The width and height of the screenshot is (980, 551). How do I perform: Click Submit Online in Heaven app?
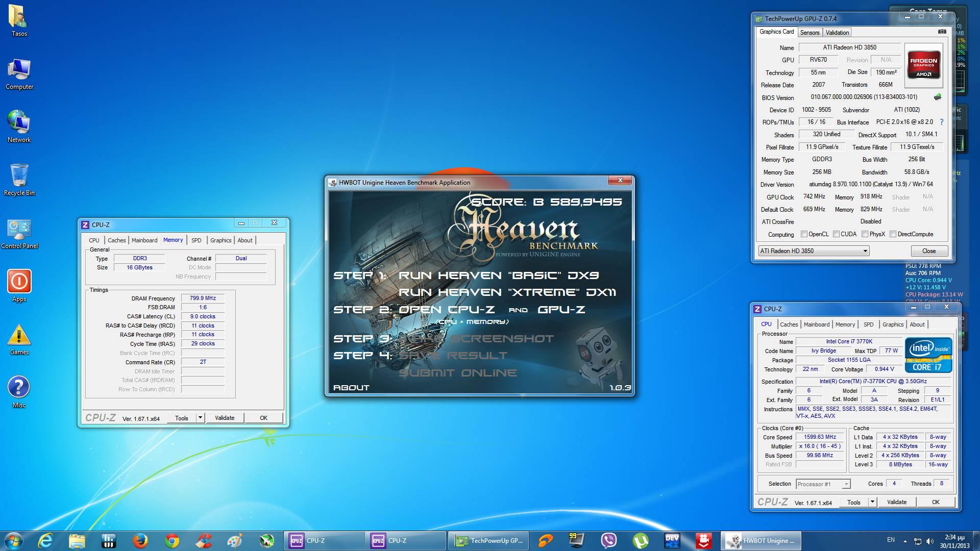(x=458, y=373)
